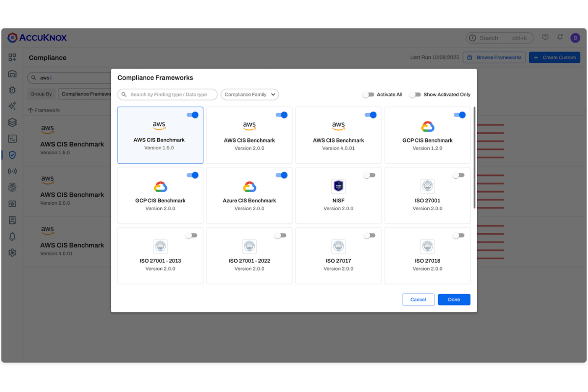Open the fingerprint identity icon in the sidebar

pyautogui.click(x=12, y=187)
